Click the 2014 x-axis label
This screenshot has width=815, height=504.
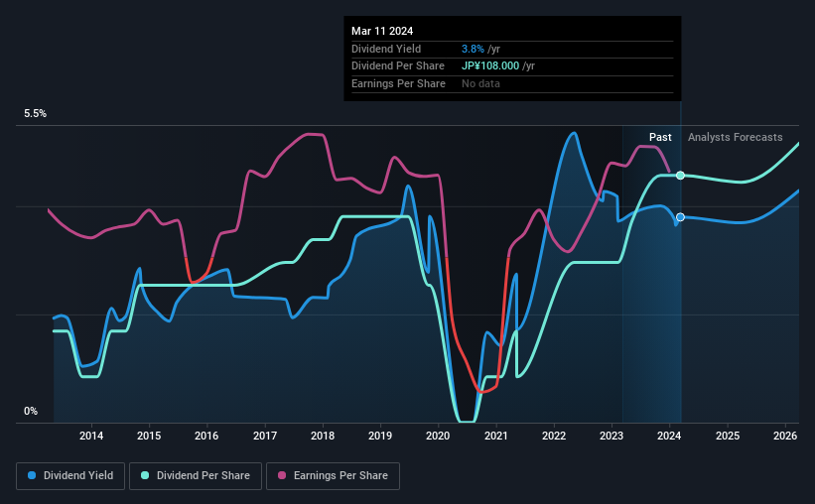click(91, 436)
